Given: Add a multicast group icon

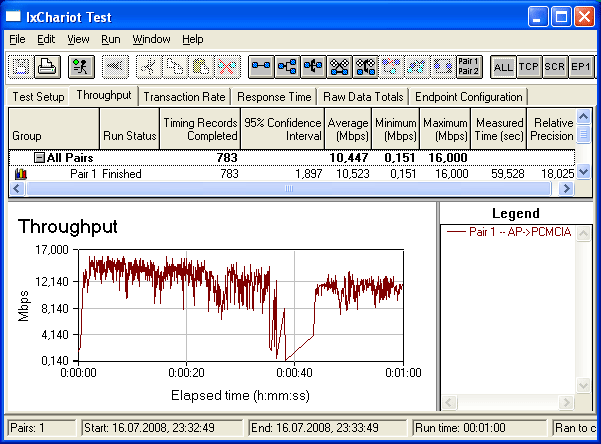Looking at the screenshot, I should [x=287, y=67].
